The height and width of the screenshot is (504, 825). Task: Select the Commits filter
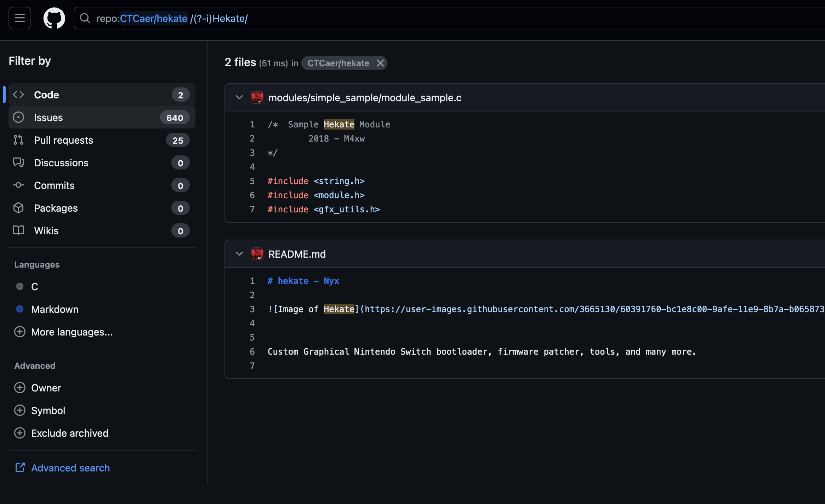coord(102,185)
